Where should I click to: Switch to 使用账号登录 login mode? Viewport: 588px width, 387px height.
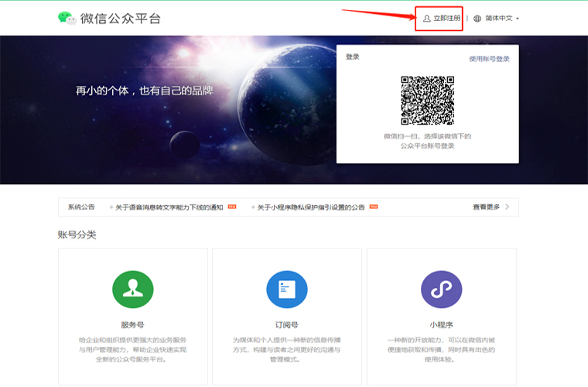pos(489,59)
